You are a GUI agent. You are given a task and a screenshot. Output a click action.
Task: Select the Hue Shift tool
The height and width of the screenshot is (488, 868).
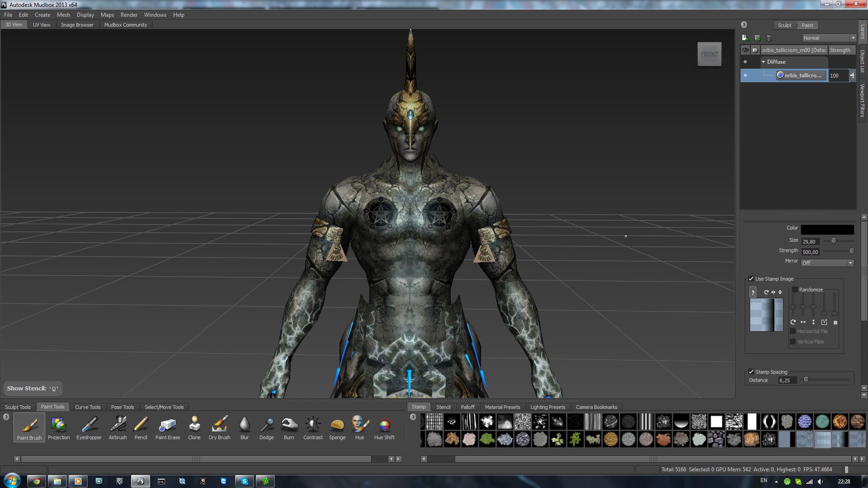pyautogui.click(x=384, y=427)
